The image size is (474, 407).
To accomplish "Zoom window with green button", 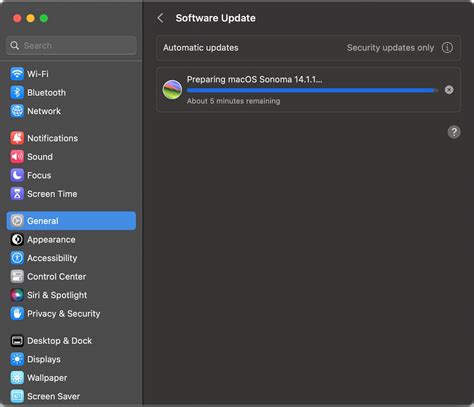I will pyautogui.click(x=44, y=18).
